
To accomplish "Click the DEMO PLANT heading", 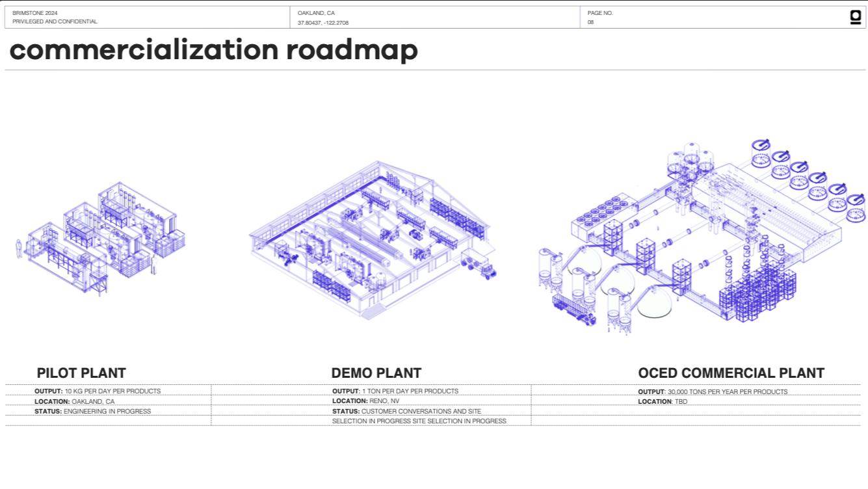I will 376,373.
